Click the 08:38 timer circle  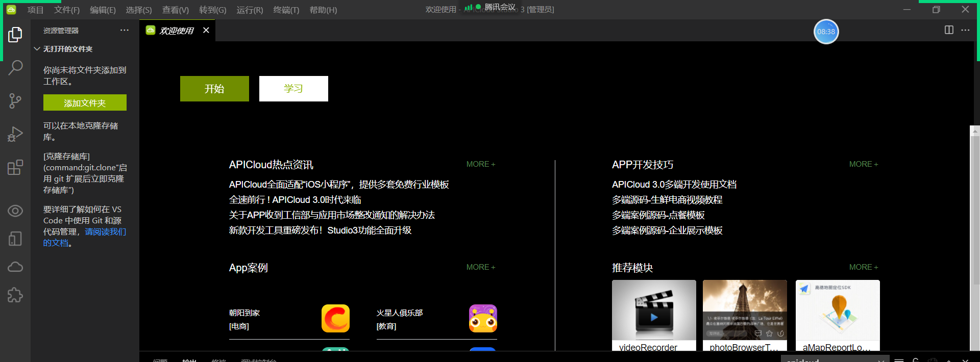click(x=826, y=32)
